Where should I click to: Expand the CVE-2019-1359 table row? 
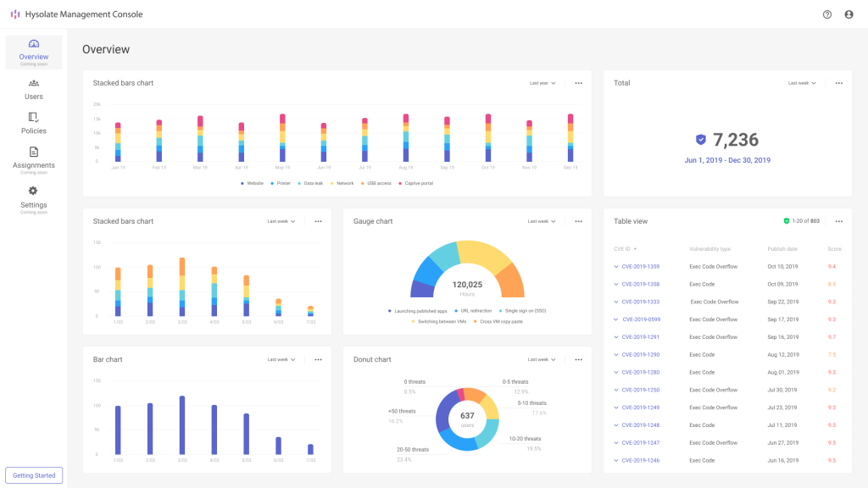click(616, 267)
